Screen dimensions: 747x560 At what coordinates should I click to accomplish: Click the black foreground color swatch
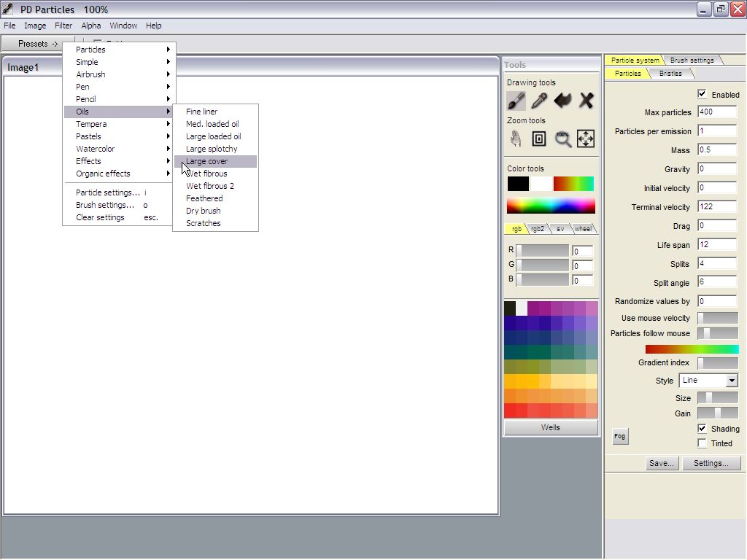click(518, 184)
